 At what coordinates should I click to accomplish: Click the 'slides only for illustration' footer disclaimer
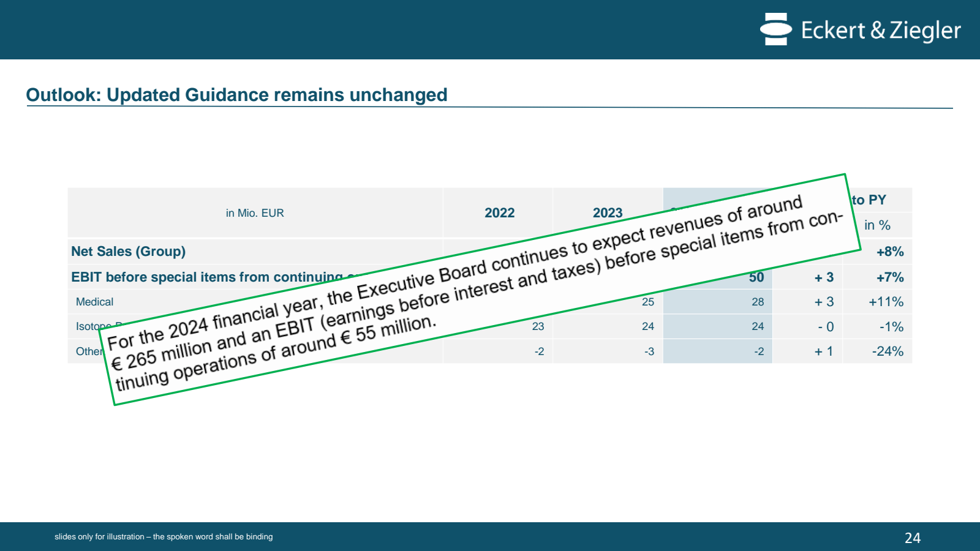(164, 537)
